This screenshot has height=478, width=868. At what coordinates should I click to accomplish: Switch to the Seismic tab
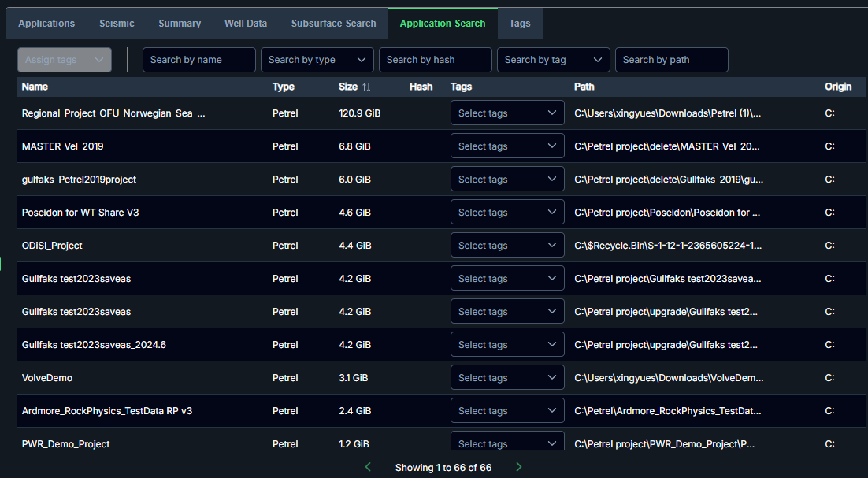[x=117, y=24]
